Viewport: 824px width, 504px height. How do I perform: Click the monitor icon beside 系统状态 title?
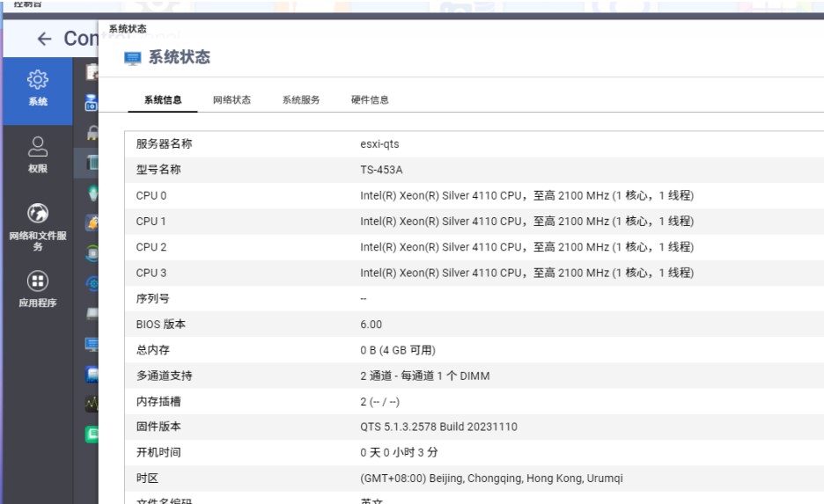point(132,58)
